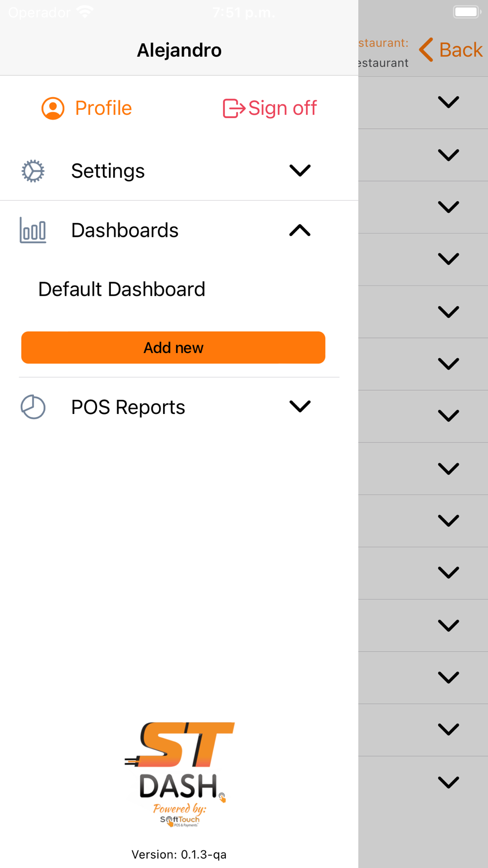Click the Dashboards bar chart icon
The image size is (488, 868).
pos(33,230)
